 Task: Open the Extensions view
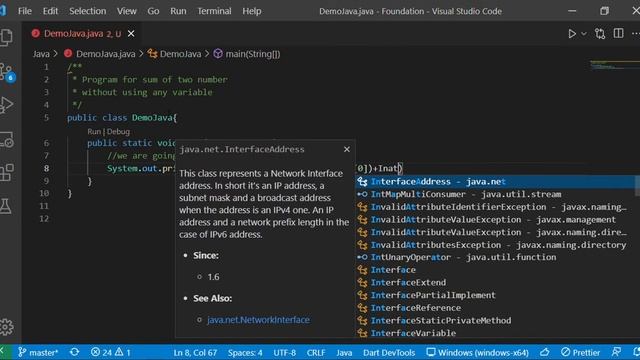click(x=7, y=173)
